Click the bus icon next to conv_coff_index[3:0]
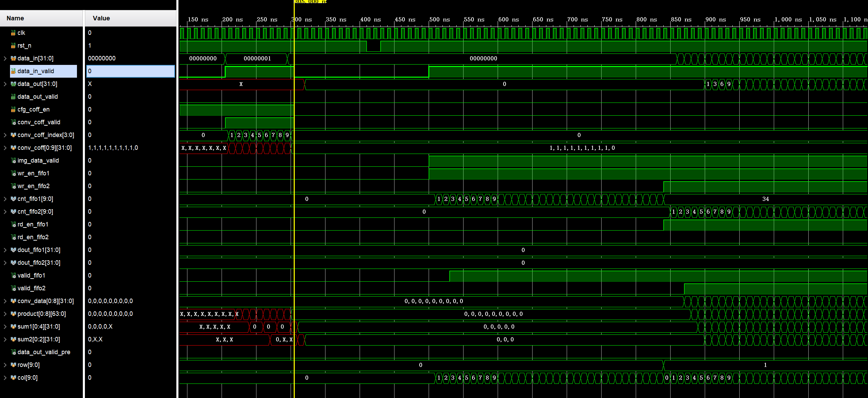Image resolution: width=868 pixels, height=398 pixels. click(x=13, y=135)
